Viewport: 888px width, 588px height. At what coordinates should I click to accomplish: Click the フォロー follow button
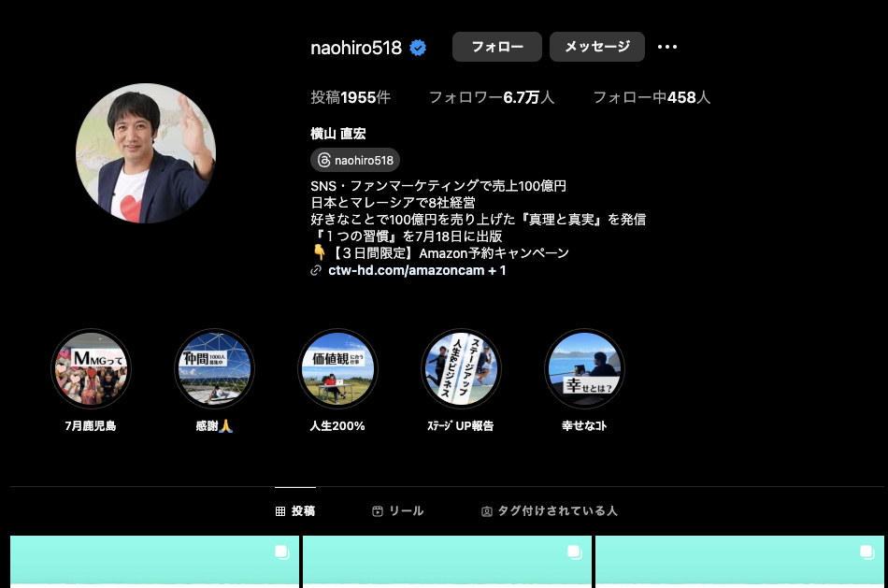click(x=496, y=47)
